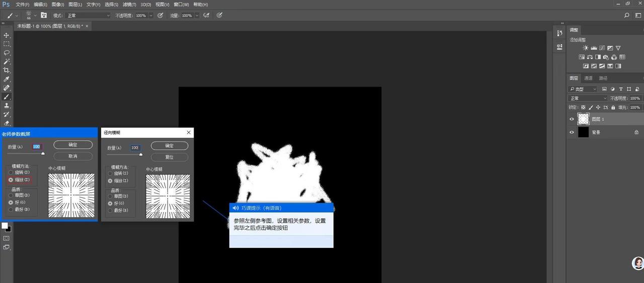644x283 pixels.
Task: Lock all layer properties icon
Action: click(x=613, y=108)
